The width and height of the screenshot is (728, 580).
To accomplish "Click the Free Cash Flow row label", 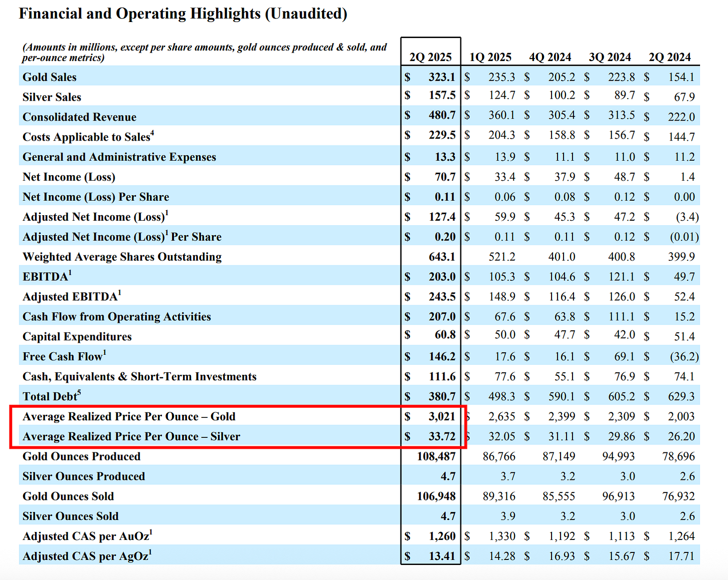I will [x=64, y=356].
